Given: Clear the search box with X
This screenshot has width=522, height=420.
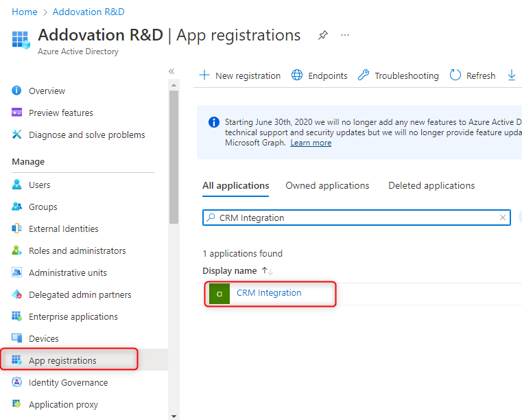Looking at the screenshot, I should pyautogui.click(x=503, y=218).
